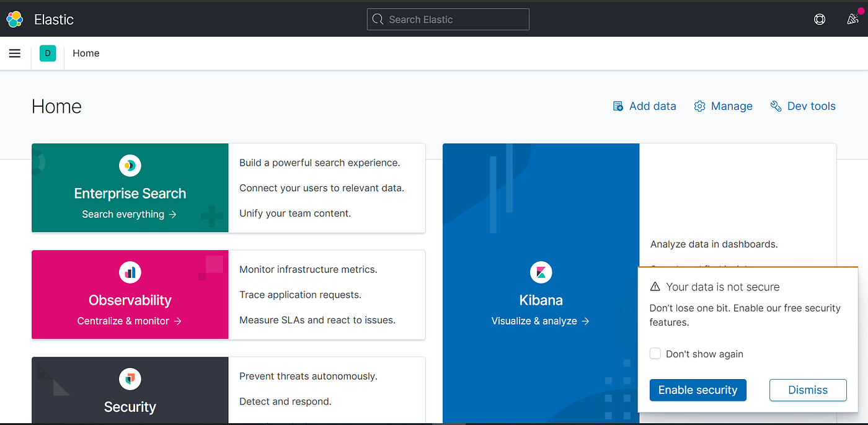Click 'Detect and respond.' text
This screenshot has width=868, height=425.
coord(285,401)
